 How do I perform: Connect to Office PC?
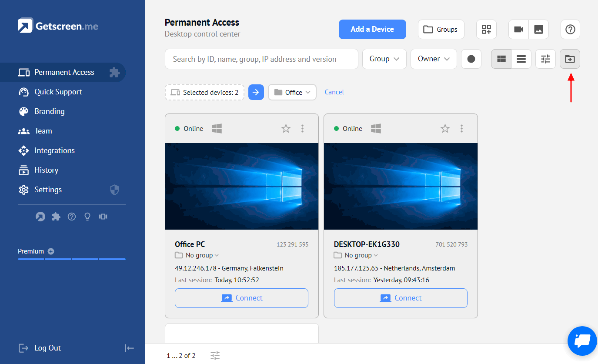tap(241, 298)
